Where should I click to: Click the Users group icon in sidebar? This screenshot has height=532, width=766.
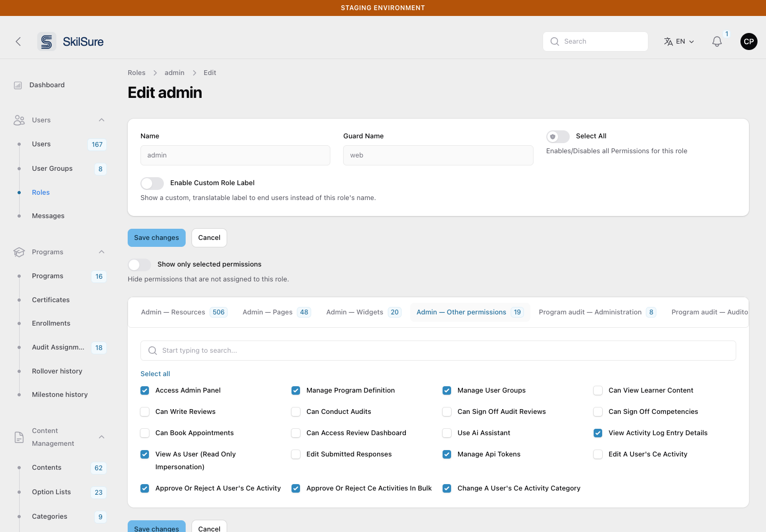click(x=19, y=120)
